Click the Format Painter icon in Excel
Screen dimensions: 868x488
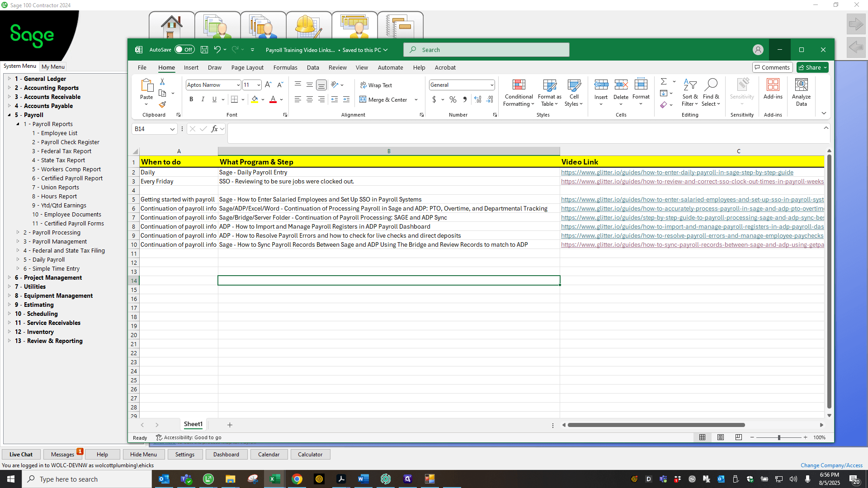click(x=162, y=104)
